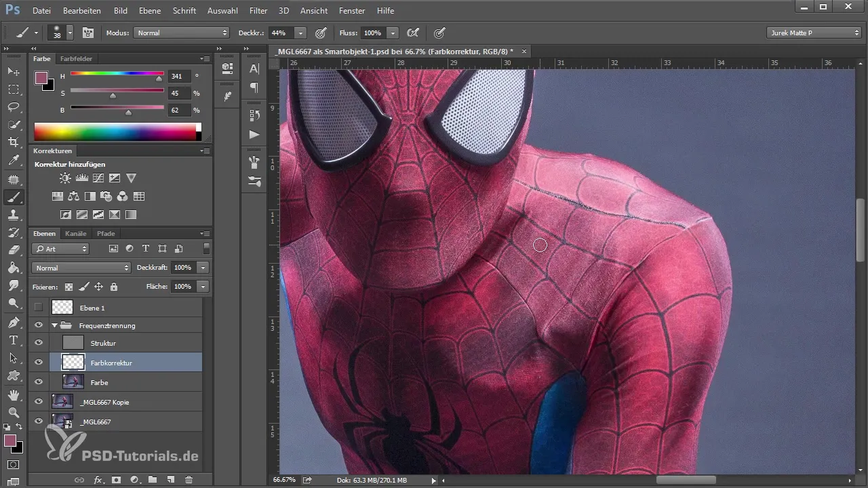Viewport: 868px width, 488px height.
Task: Add layer mask icon at panel bottom
Action: [116, 480]
